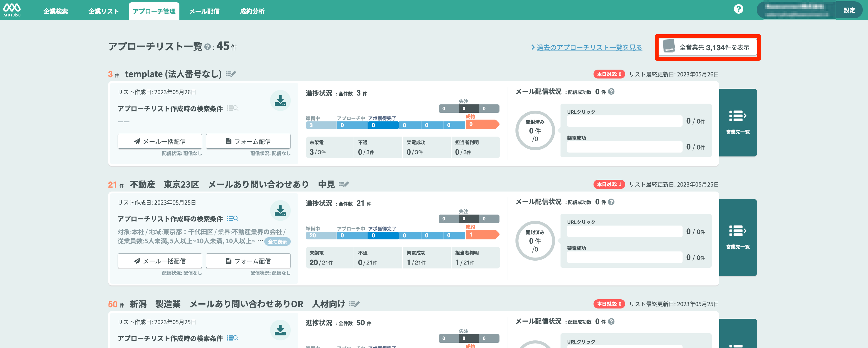
Task: Edit the 不動産 東京23区 list name icon
Action: (344, 184)
